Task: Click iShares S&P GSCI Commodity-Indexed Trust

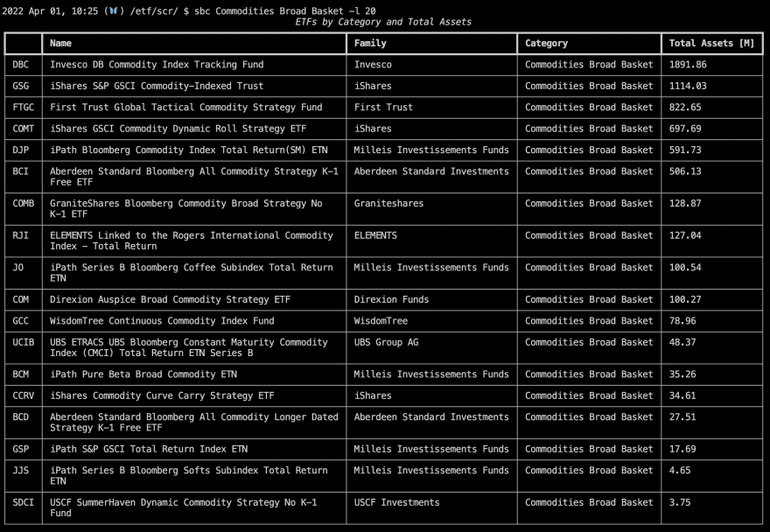Action: (157, 86)
